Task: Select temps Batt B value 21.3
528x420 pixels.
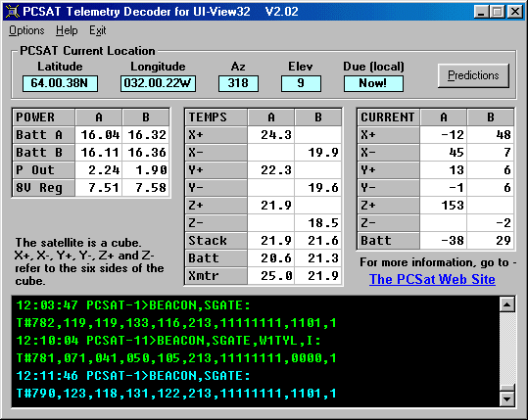Action: click(x=318, y=257)
